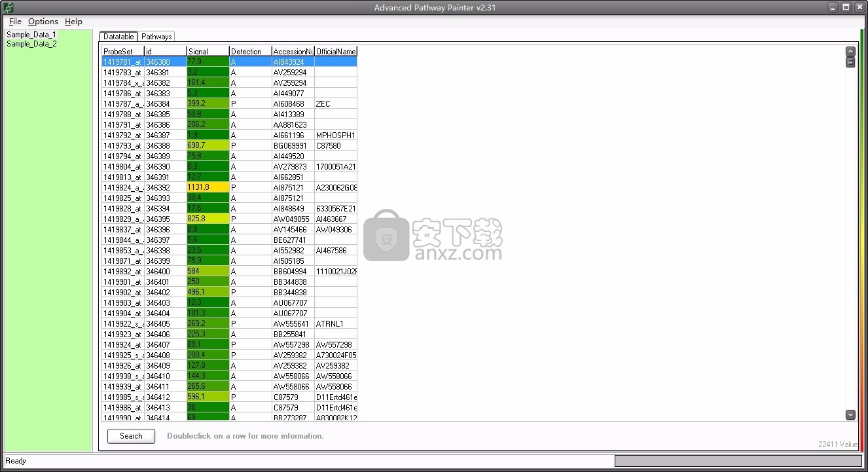Click the AccessionNu column header

(293, 51)
